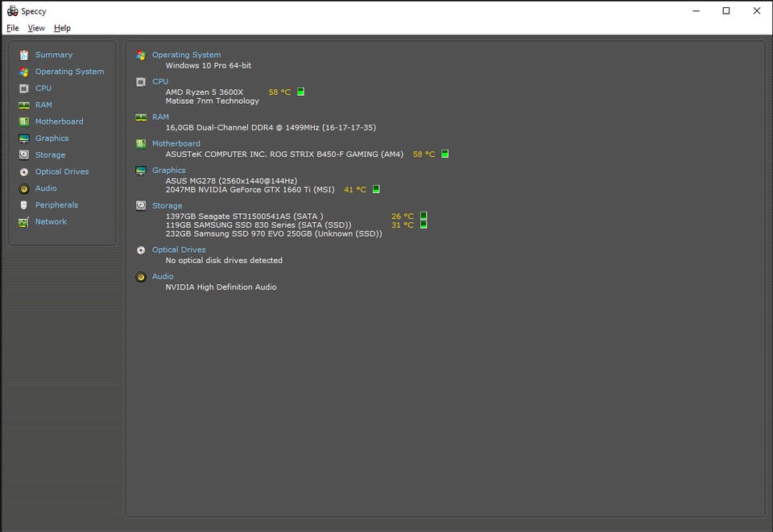The image size is (773, 532).
Task: Select Peripherals in the sidebar
Action: point(56,205)
